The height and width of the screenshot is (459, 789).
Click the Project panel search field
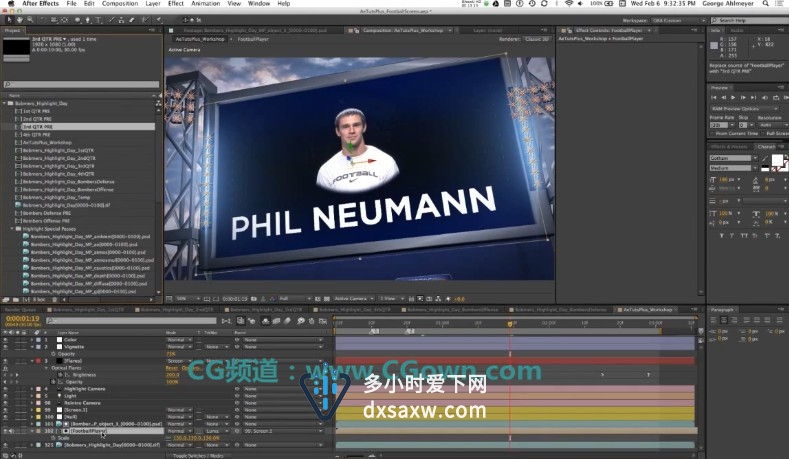[x=81, y=85]
